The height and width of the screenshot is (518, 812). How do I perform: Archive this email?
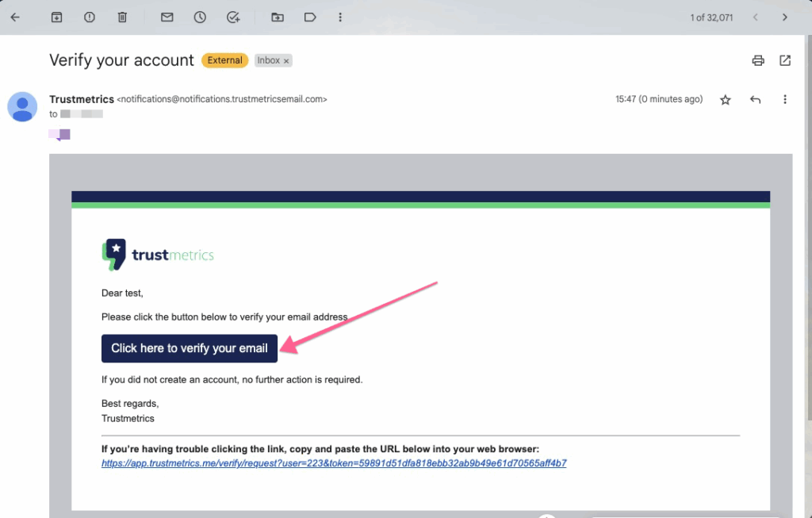[x=56, y=17]
